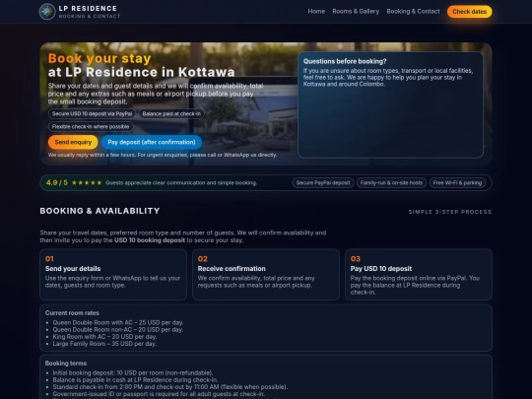The image size is (532, 399).
Task: Click 'Standard check-in from 2:00 PM' line
Action: click(170, 387)
